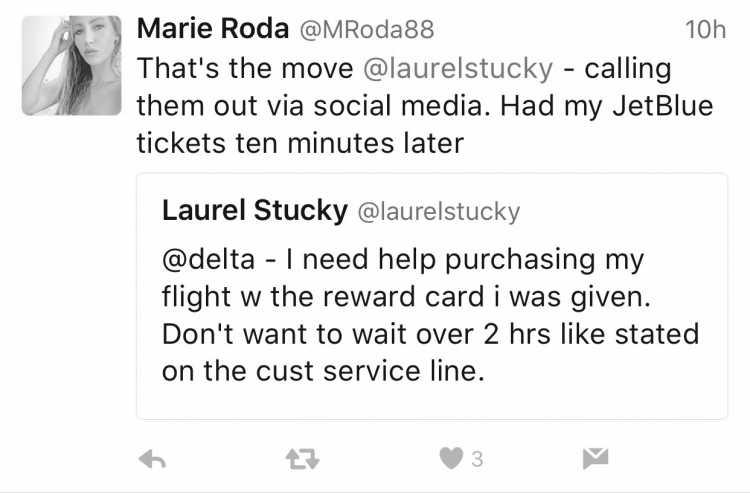
Task: Click "That's the move" tweet text
Action: [245, 68]
